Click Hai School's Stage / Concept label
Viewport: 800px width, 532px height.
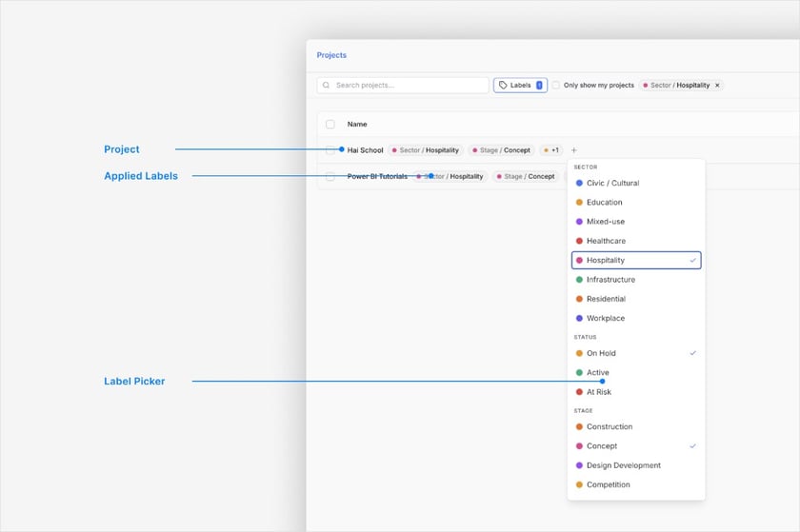click(502, 150)
